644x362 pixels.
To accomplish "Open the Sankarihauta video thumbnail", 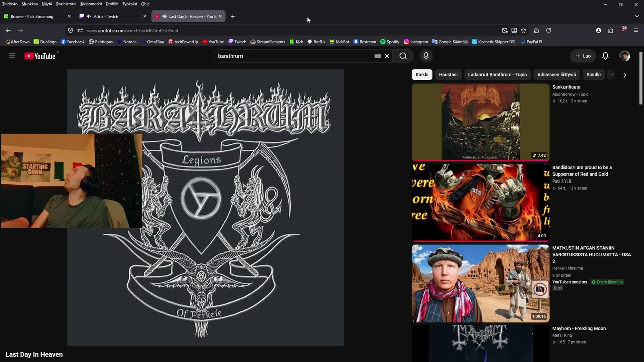I will click(480, 123).
